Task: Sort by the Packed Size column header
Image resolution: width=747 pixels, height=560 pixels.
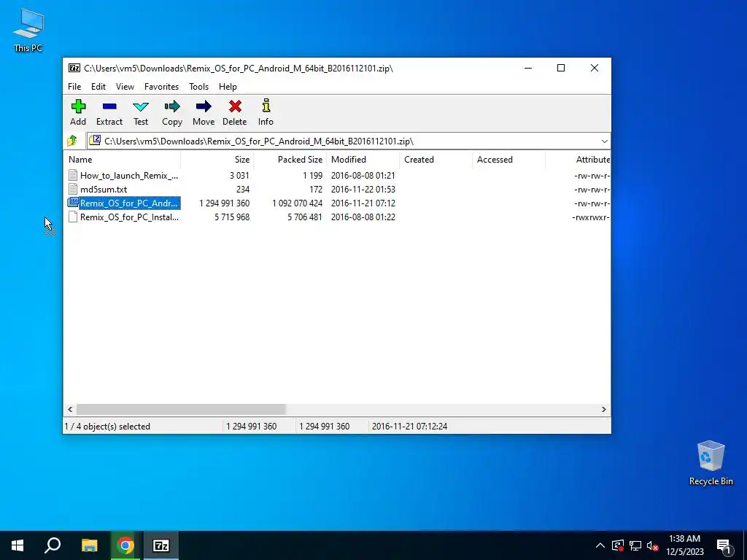Action: pos(290,160)
